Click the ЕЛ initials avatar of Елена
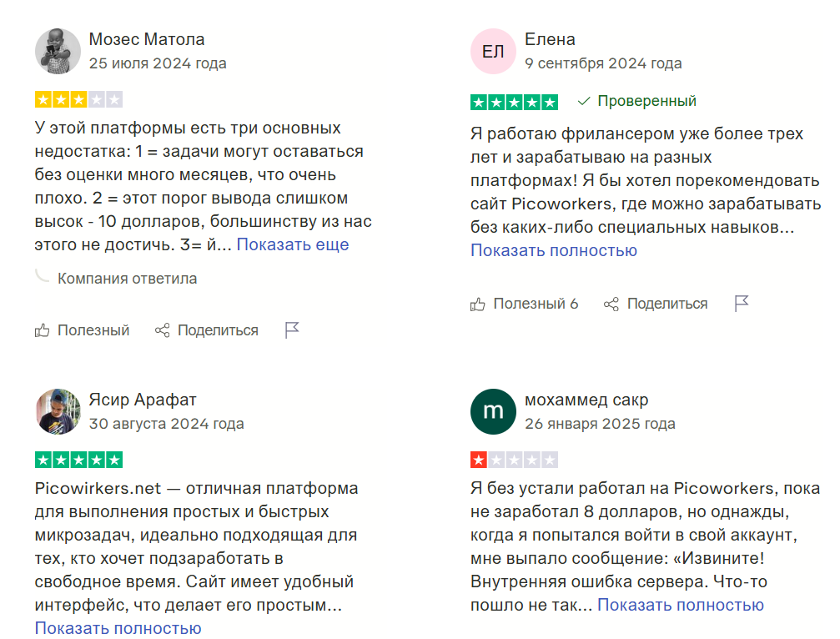840x639 pixels. 493,51
